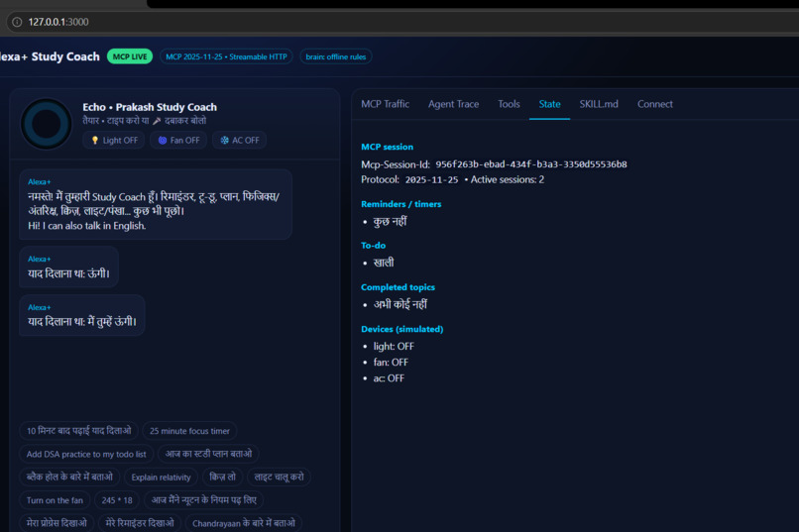Click the fan icon in Fan chip

click(162, 140)
